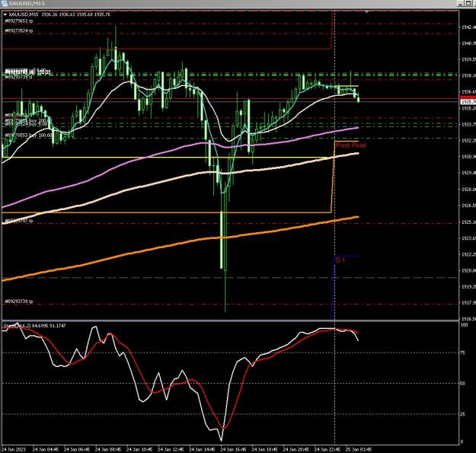Click the 24 Jan 16:45 time axis label
Viewport: 476px width, 453px height.
click(233, 449)
